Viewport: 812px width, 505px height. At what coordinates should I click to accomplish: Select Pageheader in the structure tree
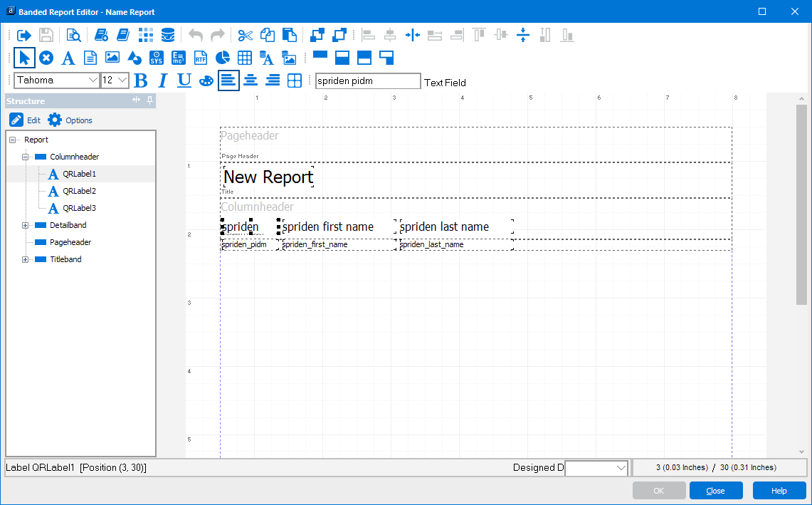70,242
